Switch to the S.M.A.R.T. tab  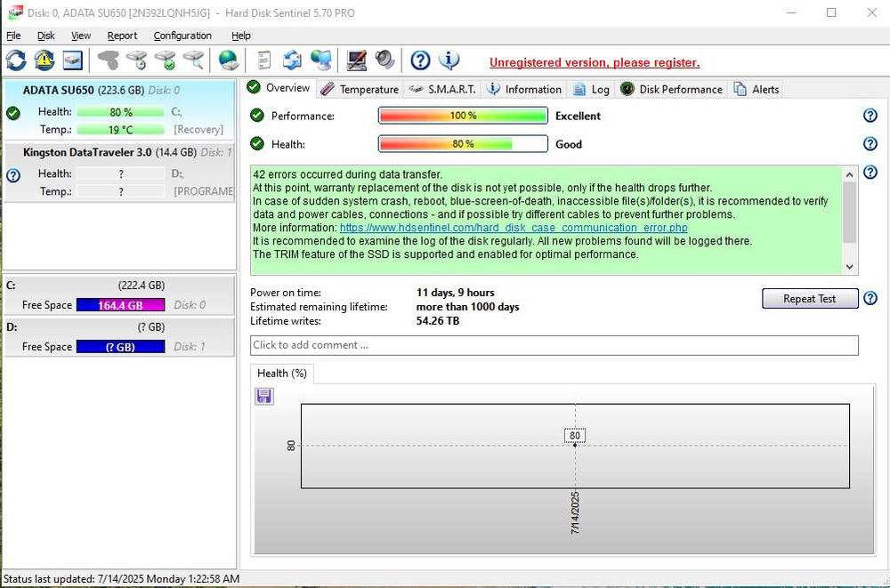tap(442, 89)
